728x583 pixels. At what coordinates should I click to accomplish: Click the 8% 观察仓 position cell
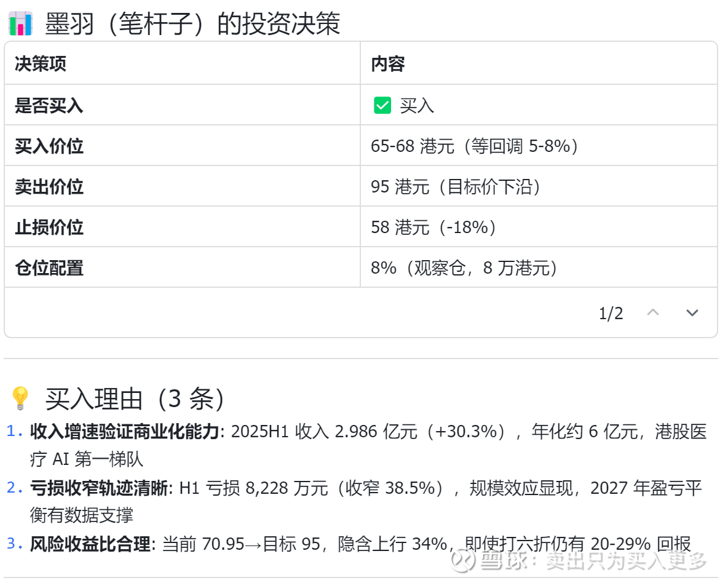click(464, 268)
